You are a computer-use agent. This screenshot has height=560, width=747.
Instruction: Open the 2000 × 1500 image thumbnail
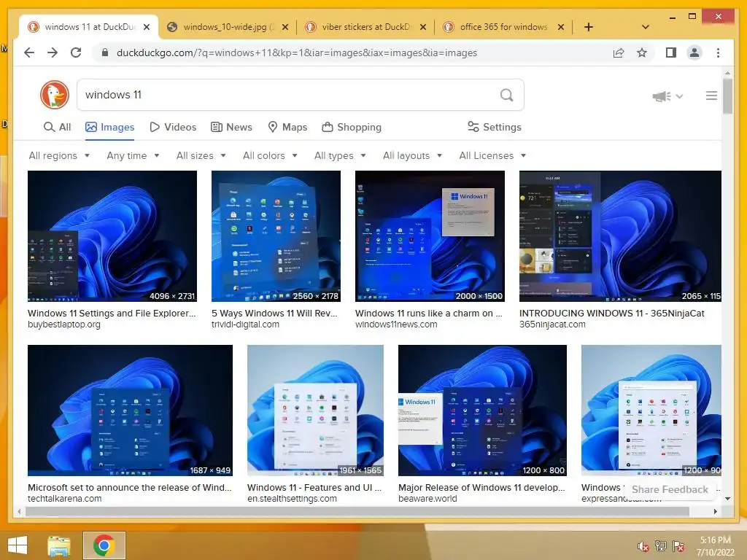[430, 236]
